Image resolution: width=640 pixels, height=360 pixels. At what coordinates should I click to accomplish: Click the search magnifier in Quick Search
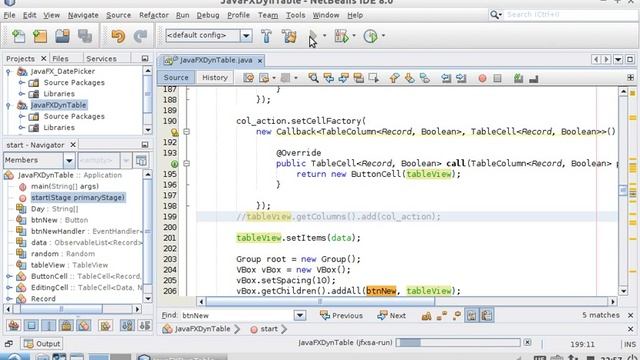(x=495, y=15)
